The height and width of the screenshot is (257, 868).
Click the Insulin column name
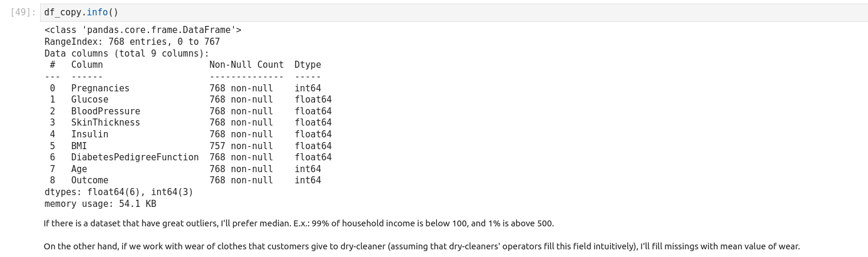(x=90, y=134)
